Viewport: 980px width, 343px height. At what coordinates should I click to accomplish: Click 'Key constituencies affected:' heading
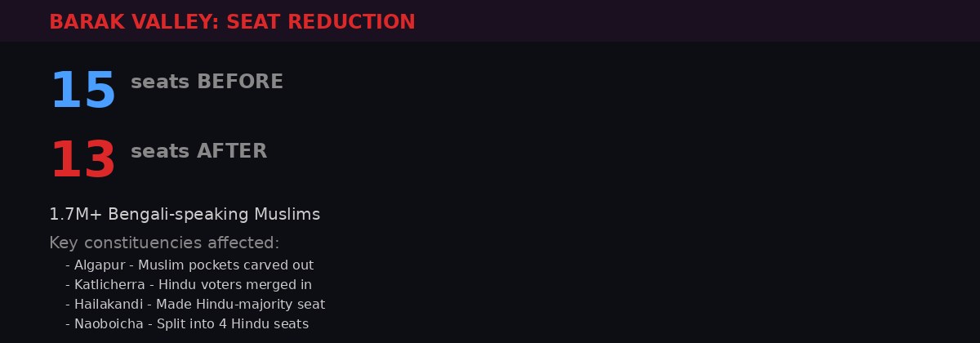coord(164,243)
